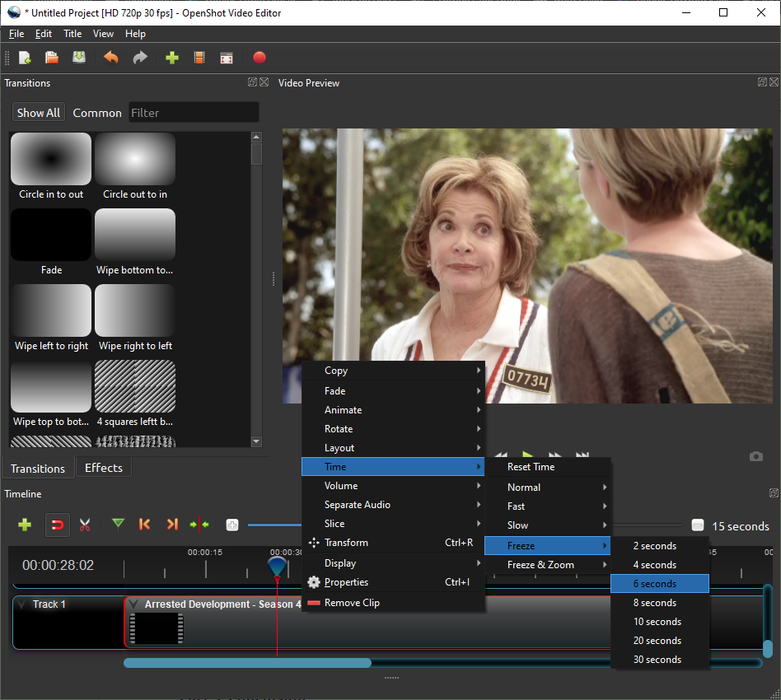781x700 pixels.
Task: Close the Transitions panel
Action: click(264, 82)
